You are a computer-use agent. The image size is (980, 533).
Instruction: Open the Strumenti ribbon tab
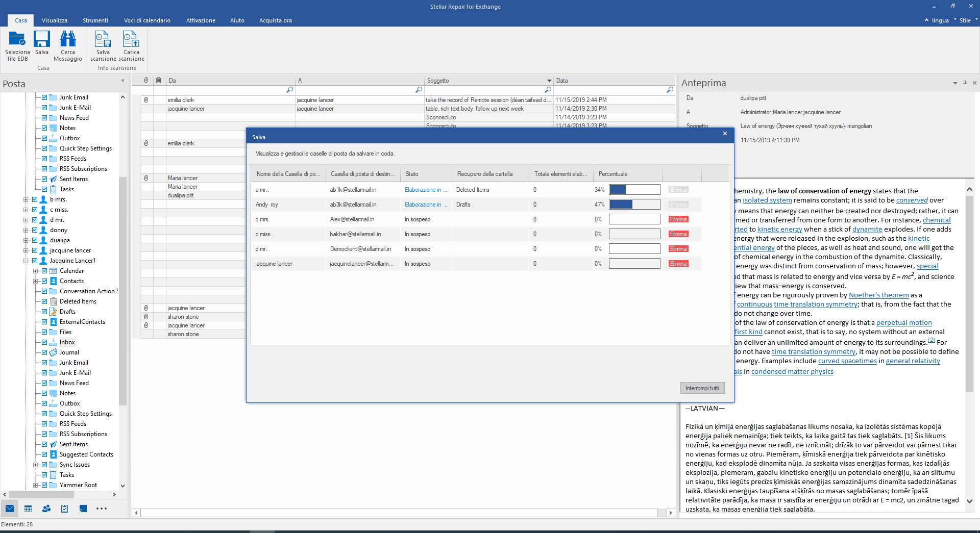point(95,20)
